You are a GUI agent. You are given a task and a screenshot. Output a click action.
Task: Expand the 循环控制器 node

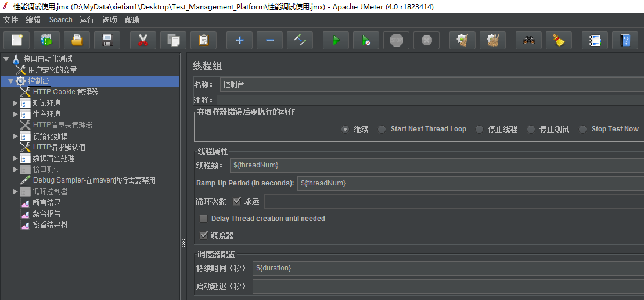click(x=16, y=191)
